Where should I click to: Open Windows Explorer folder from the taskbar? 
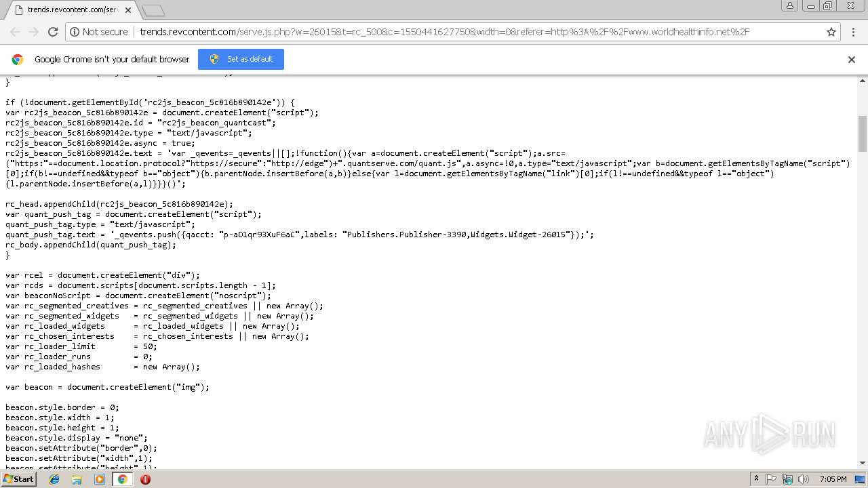point(77,479)
